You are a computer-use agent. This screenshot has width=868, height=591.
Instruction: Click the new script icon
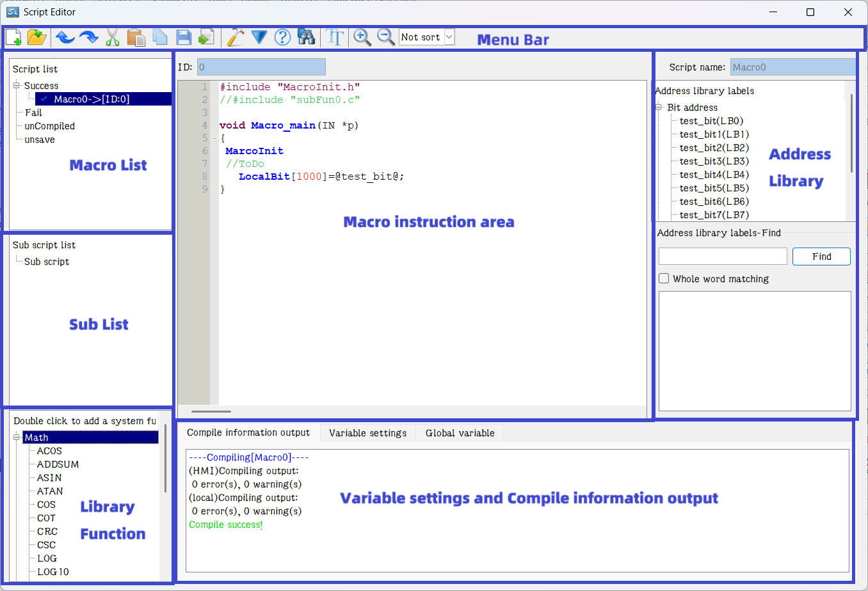13,37
